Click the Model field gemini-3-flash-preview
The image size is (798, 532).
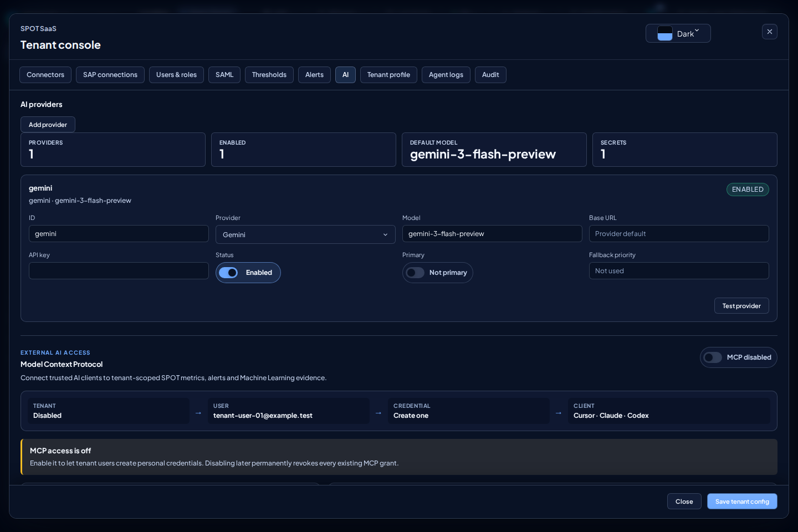pyautogui.click(x=492, y=234)
